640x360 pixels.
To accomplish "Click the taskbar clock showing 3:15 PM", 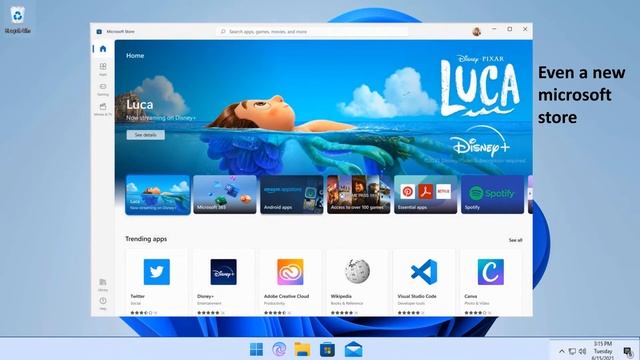I will pyautogui.click(x=602, y=351).
